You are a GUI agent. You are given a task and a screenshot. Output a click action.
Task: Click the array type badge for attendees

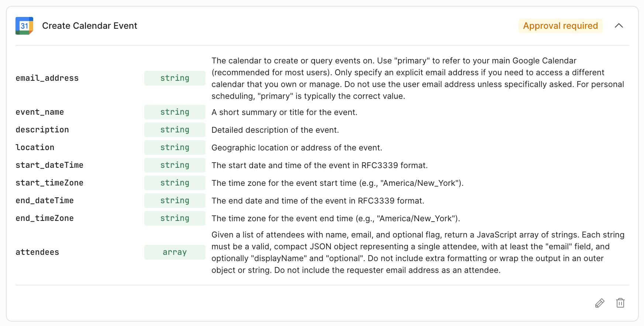coord(174,252)
